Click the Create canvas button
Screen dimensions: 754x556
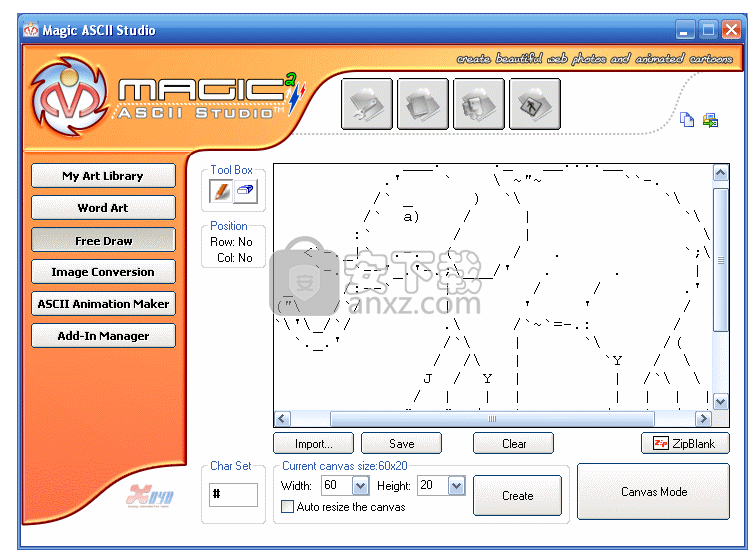click(517, 496)
